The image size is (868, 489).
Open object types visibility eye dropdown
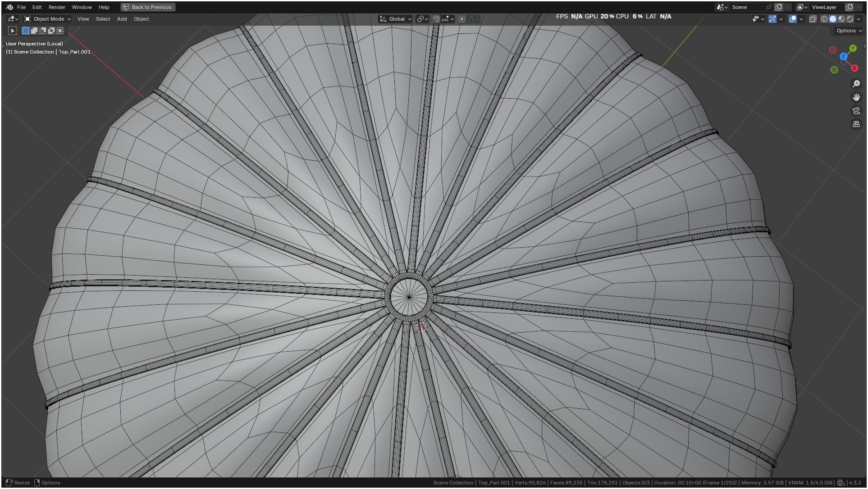(758, 19)
